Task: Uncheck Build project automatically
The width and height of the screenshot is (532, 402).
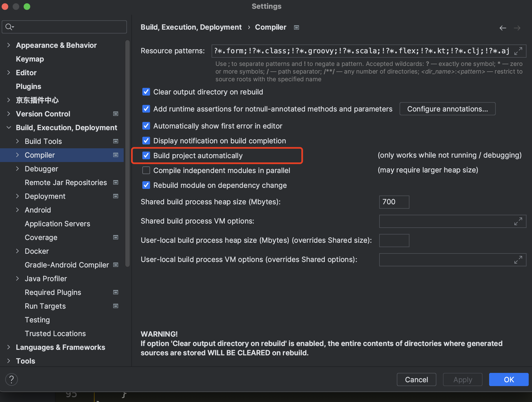Action: coord(146,156)
